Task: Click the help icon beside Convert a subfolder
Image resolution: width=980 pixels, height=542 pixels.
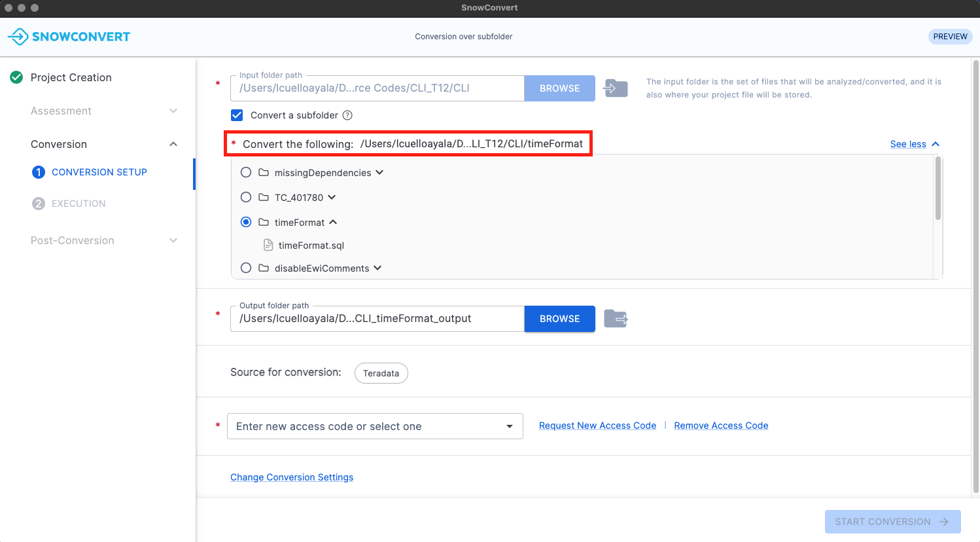Action: point(348,115)
